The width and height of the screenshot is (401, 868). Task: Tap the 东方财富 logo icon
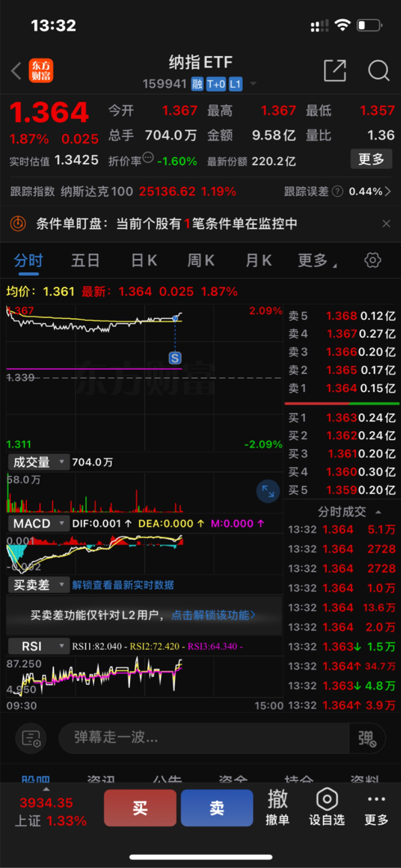tap(41, 70)
